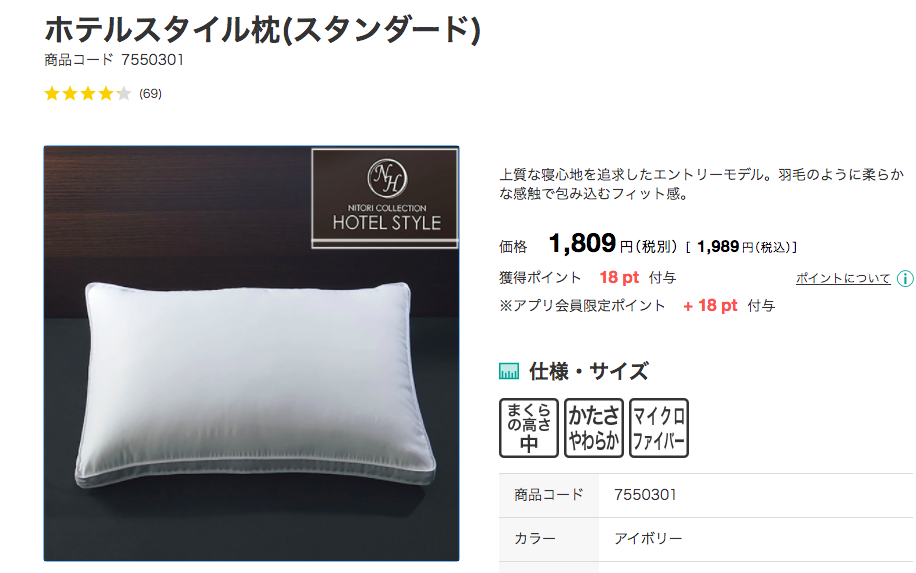
Task: Open the (69) reviews count link
Action: [x=150, y=93]
